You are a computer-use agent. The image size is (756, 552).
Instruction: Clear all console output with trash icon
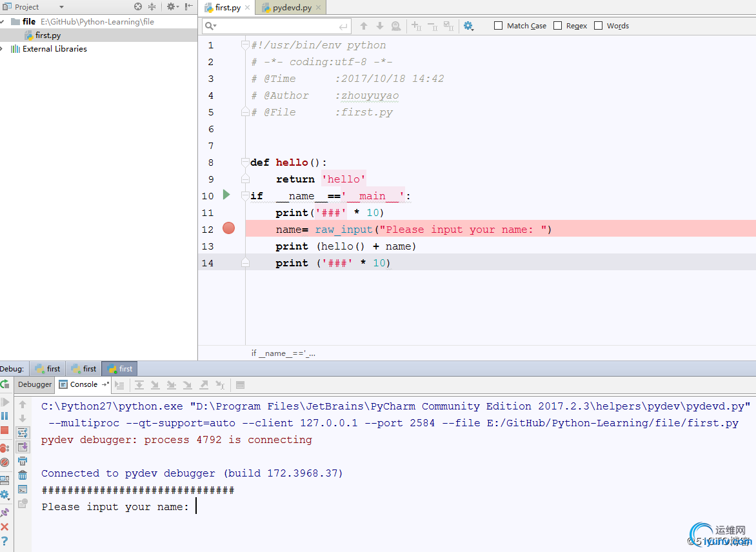point(23,475)
